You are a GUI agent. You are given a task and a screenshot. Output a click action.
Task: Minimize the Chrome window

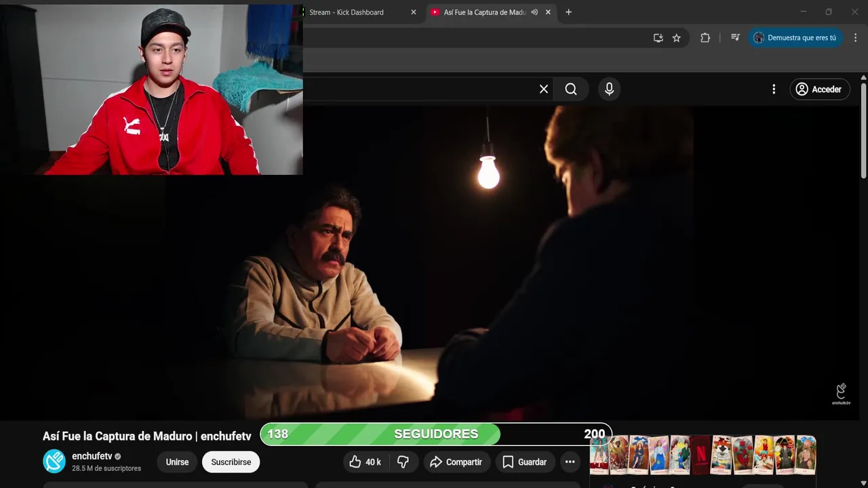point(804,12)
